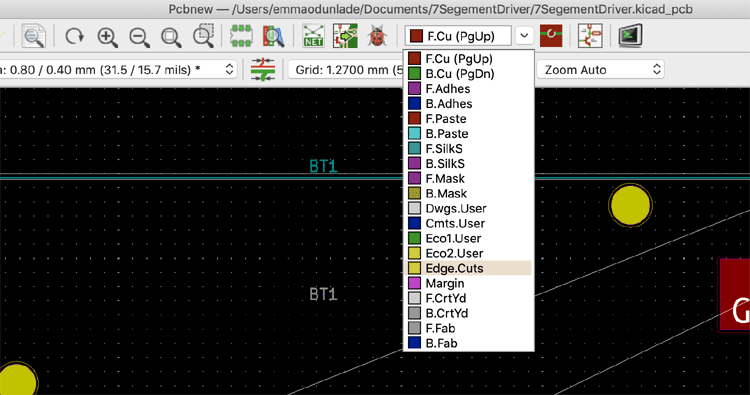Image resolution: width=750 pixels, height=395 pixels.
Task: Choose B.Mask layer entry
Action: [x=469, y=193]
